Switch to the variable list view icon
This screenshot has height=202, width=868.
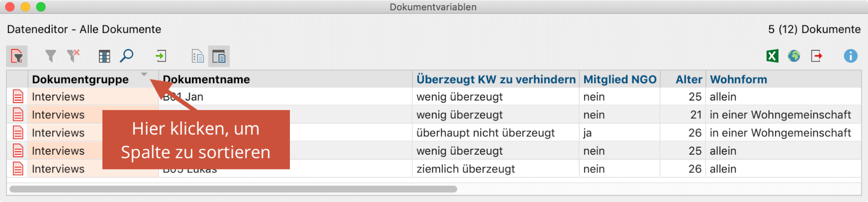[x=198, y=56]
